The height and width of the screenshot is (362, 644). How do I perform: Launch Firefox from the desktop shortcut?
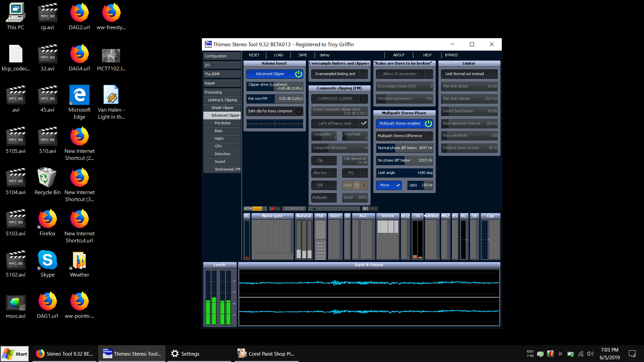pos(47,223)
